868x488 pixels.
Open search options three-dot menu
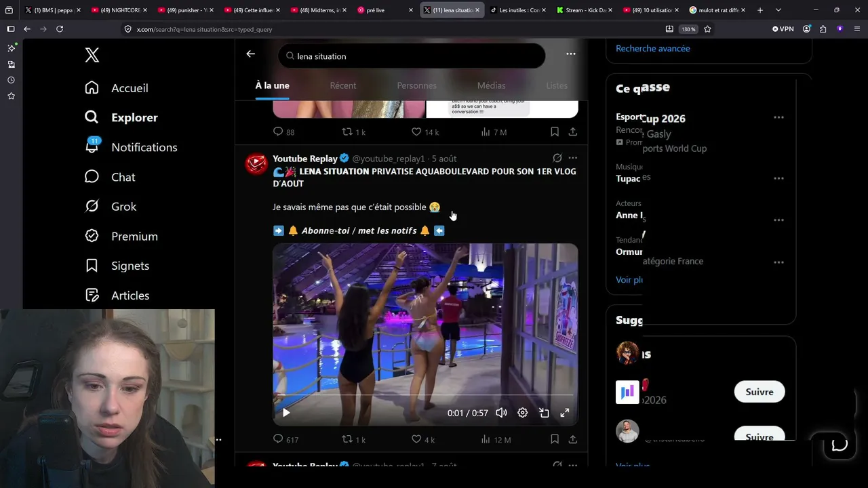(571, 54)
